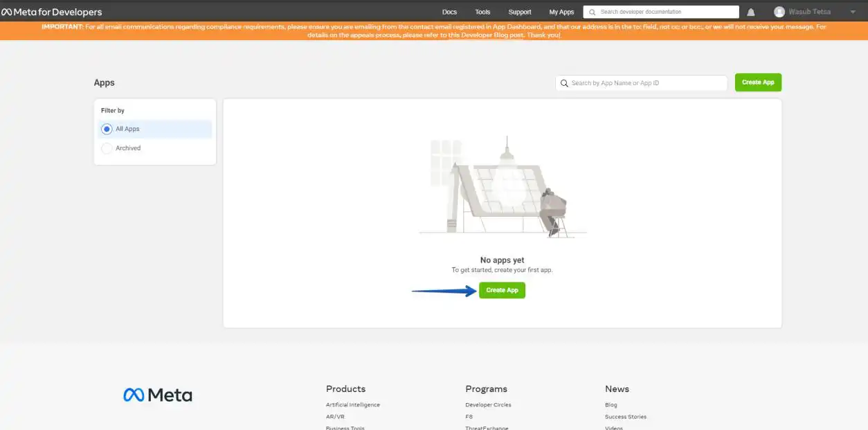Select the All Apps radio filter
Viewport: 868px width, 430px height.
(x=107, y=129)
